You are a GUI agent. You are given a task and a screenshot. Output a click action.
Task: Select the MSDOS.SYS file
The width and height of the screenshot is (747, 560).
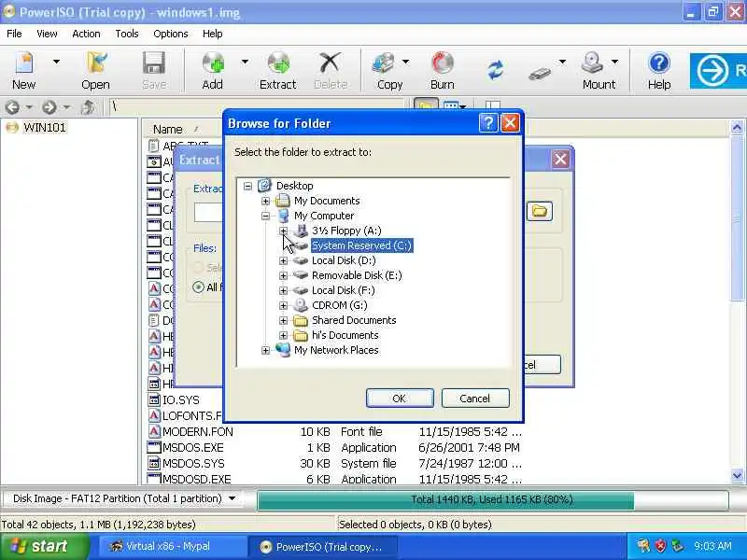(193, 463)
